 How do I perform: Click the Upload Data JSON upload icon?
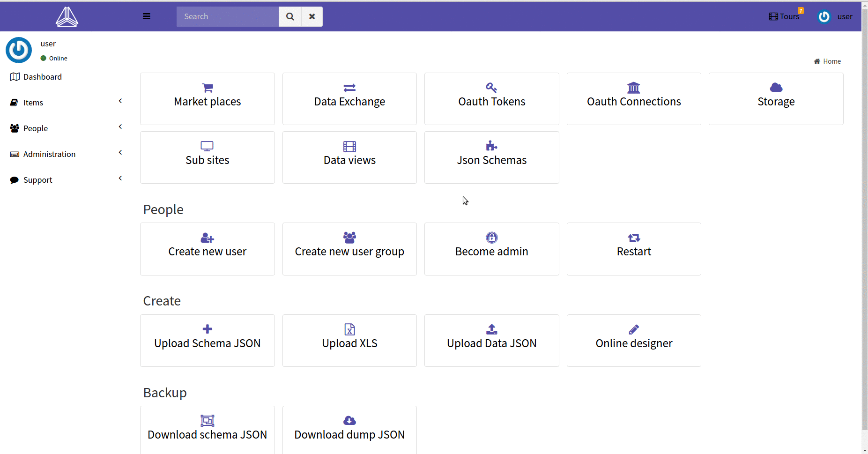coord(492,329)
